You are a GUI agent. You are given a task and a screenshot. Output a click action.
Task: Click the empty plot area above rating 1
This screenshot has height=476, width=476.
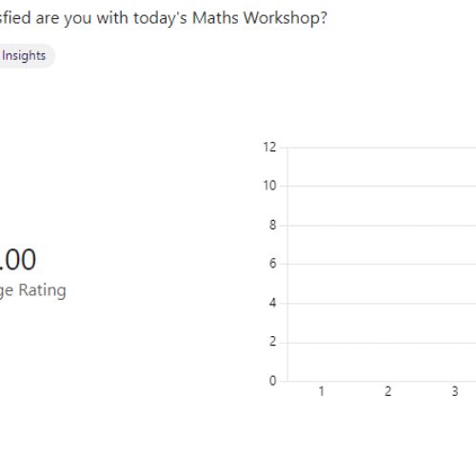pyautogui.click(x=322, y=265)
